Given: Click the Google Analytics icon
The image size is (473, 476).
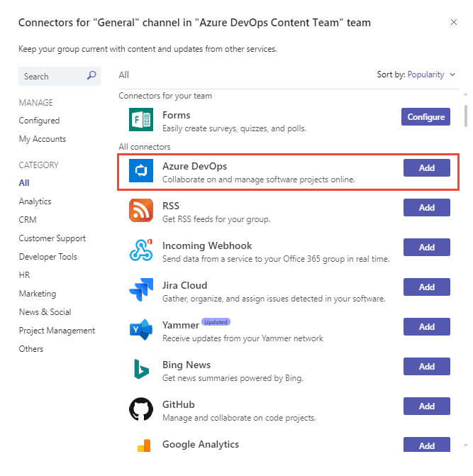Looking at the screenshot, I should point(143,445).
